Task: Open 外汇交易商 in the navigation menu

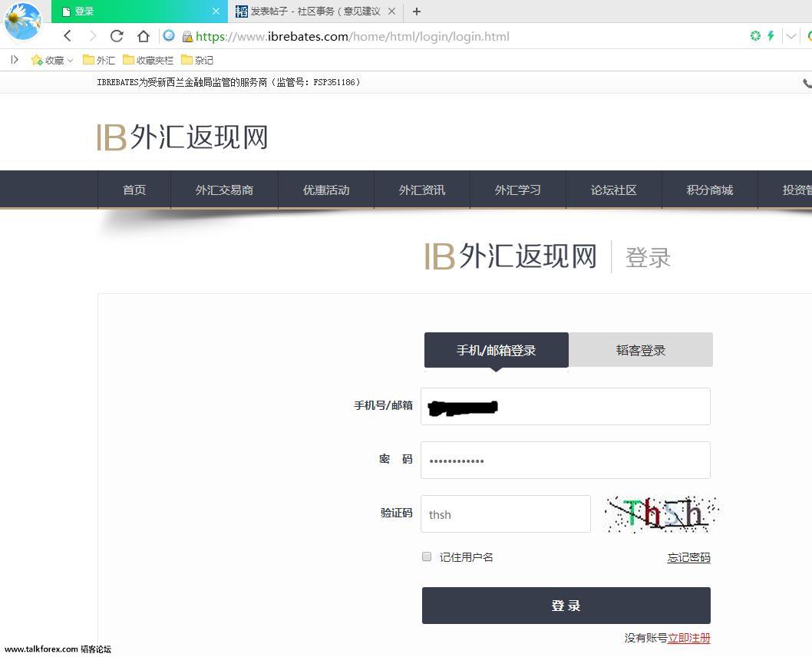Action: coord(224,190)
